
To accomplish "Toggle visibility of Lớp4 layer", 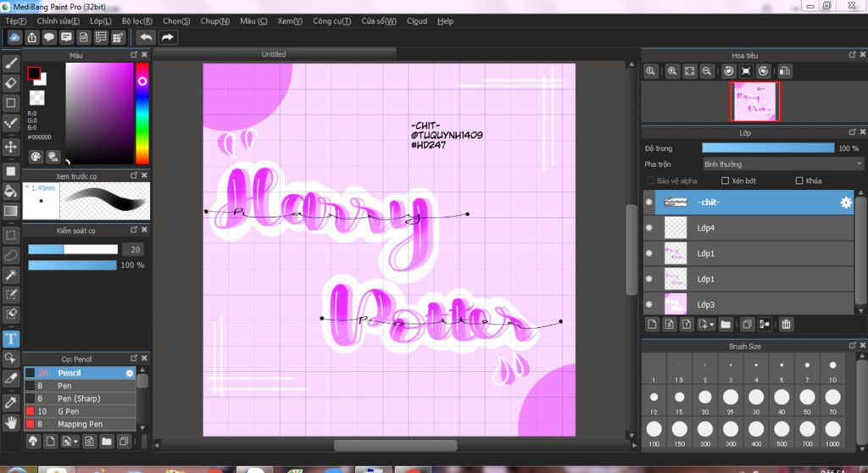I will point(648,228).
